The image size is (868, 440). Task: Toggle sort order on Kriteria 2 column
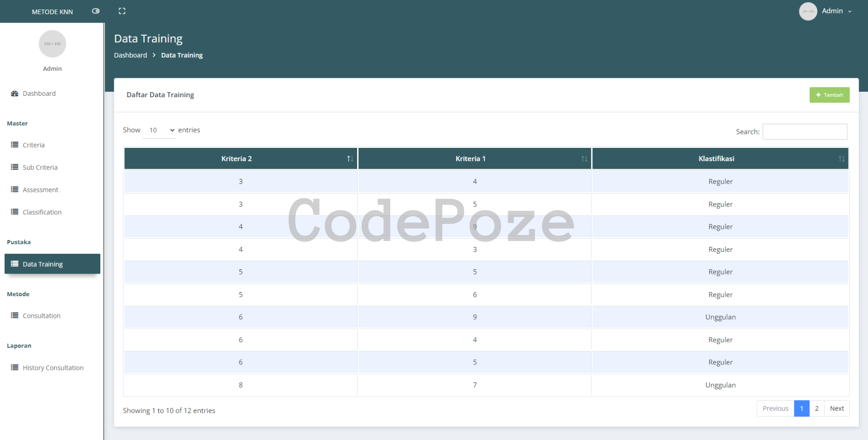click(x=349, y=159)
